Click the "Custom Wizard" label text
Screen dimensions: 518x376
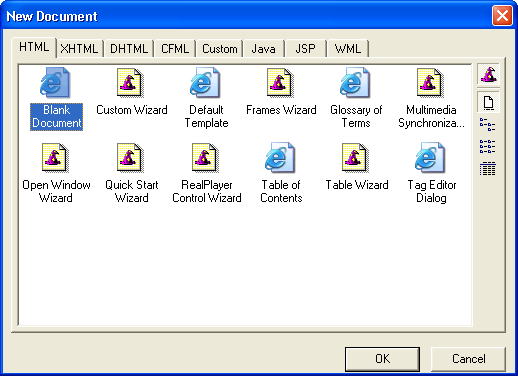pyautogui.click(x=132, y=110)
